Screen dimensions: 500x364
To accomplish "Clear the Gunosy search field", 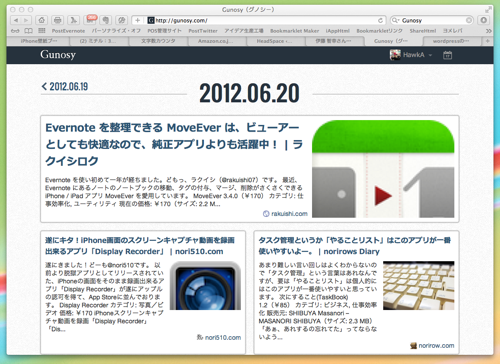I will pyautogui.click(x=469, y=20).
